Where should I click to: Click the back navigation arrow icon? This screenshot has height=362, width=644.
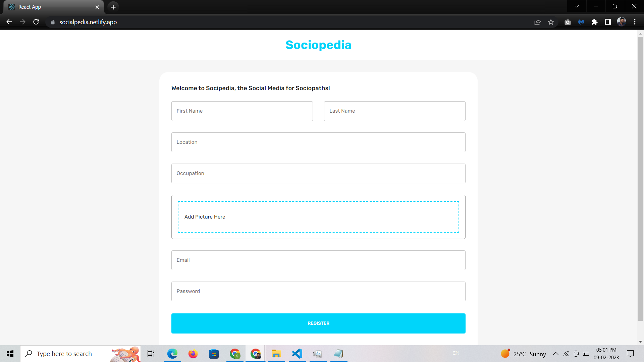pyautogui.click(x=9, y=22)
